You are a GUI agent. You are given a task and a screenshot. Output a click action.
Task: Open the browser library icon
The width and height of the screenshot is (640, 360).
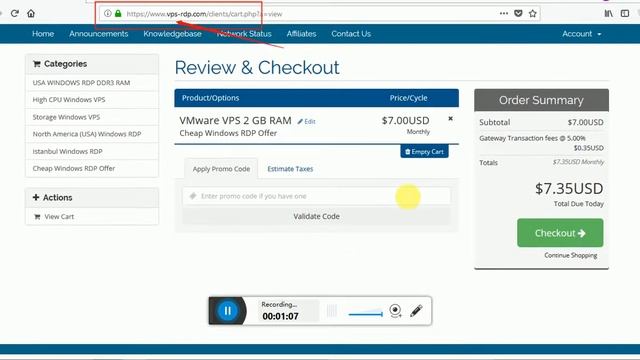[x=609, y=13]
